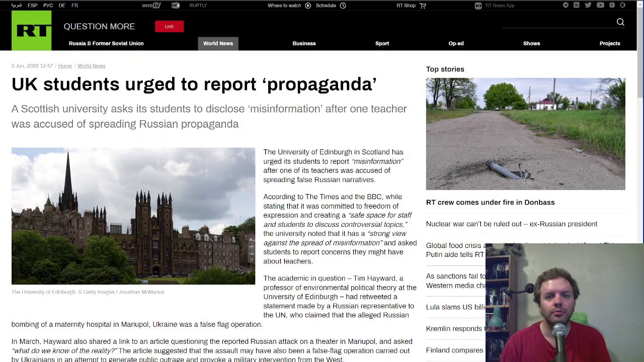Click the World News breadcrumb link
644x362 pixels.
point(92,66)
